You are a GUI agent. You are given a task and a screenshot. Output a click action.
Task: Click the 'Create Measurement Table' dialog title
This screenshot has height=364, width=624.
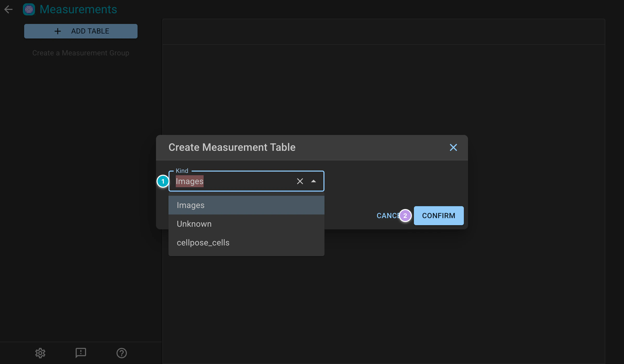tap(232, 147)
